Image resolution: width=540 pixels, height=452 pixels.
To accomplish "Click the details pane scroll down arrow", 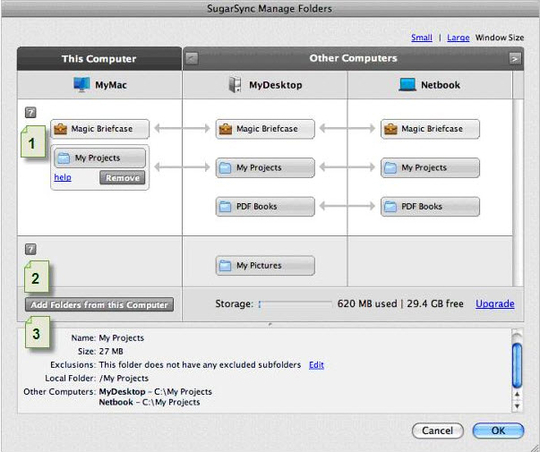I will (517, 406).
